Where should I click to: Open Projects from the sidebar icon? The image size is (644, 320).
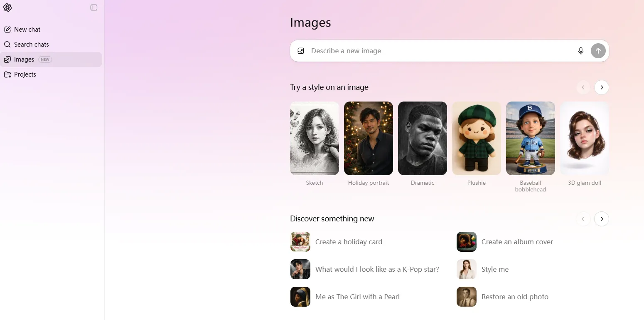tap(7, 74)
